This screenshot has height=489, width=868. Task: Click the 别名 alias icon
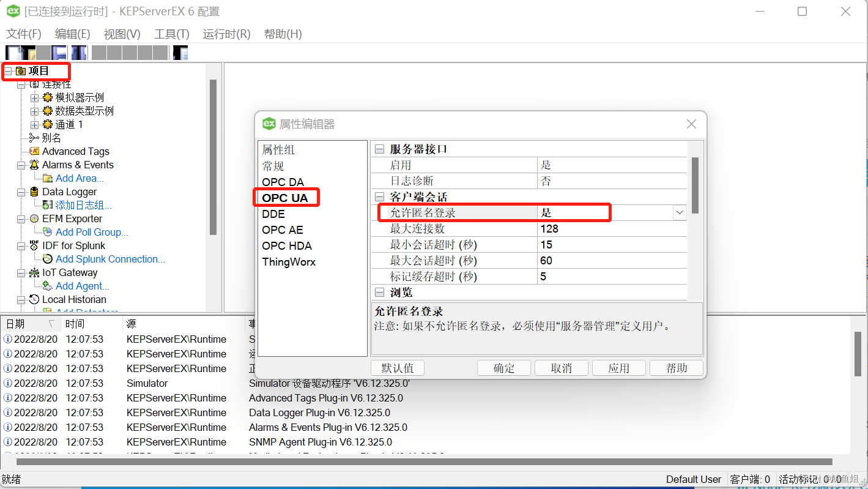[34, 138]
